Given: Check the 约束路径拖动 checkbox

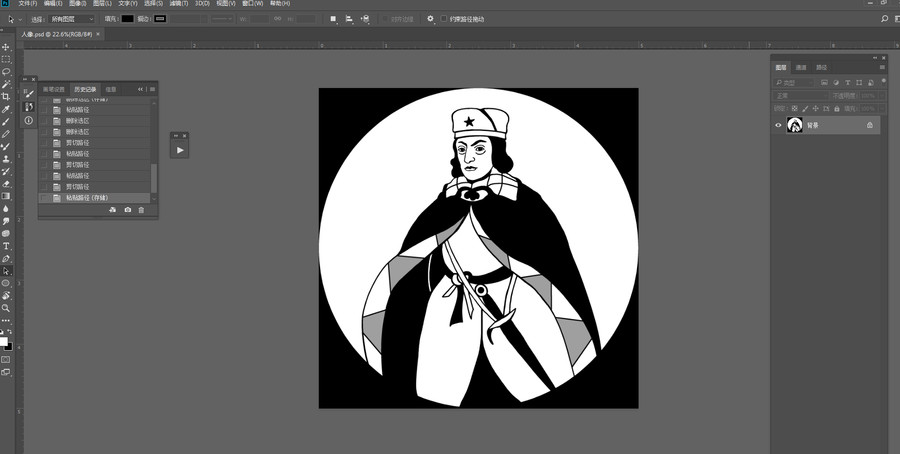Looking at the screenshot, I should pyautogui.click(x=444, y=19).
